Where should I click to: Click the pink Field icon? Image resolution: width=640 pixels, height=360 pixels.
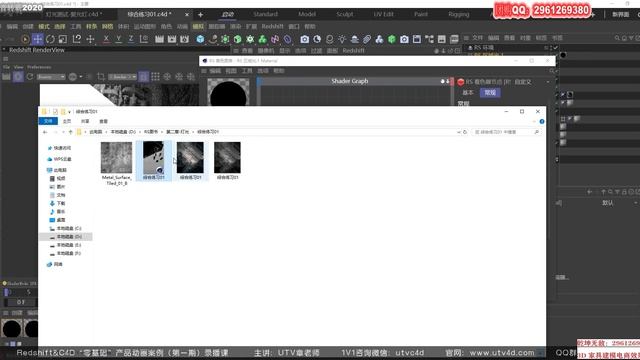click(275, 39)
